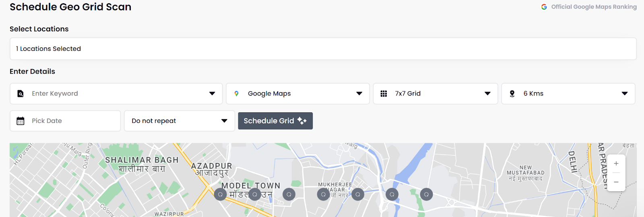Expand the 7x7 Grid dropdown arrow
Image resolution: width=644 pixels, height=217 pixels.
click(x=487, y=93)
